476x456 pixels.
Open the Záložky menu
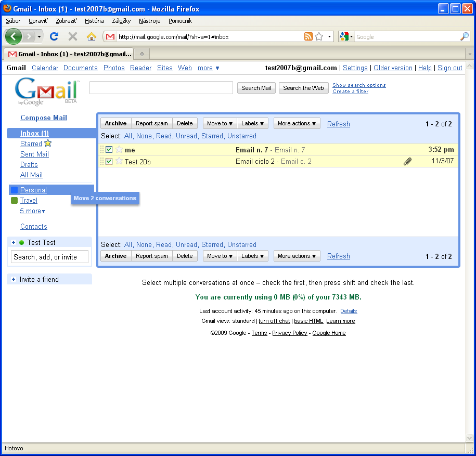pos(121,21)
